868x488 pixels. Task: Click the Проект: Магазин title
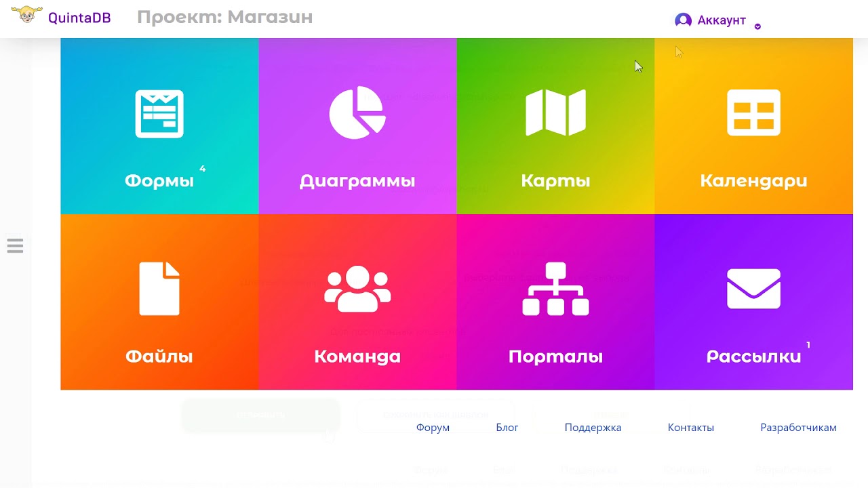click(x=225, y=18)
